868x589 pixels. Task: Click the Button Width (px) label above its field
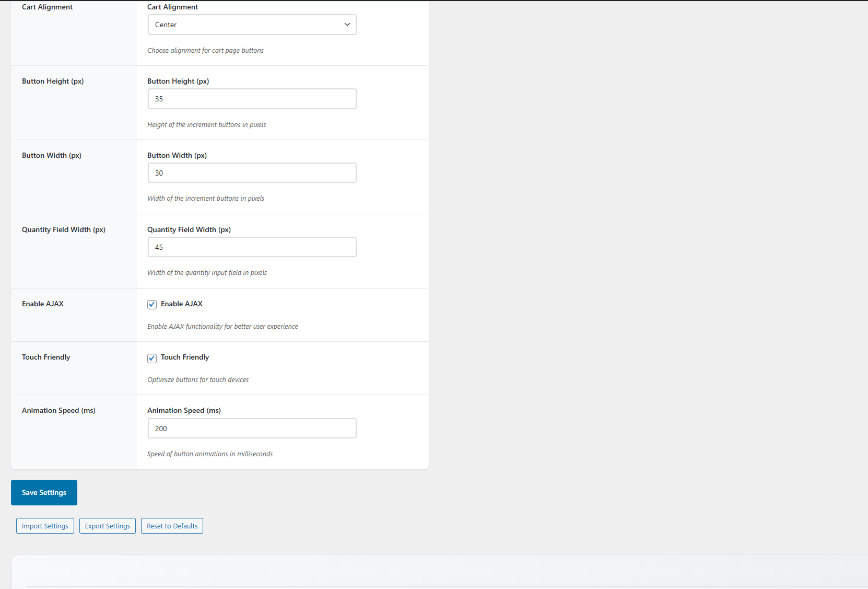pyautogui.click(x=177, y=155)
